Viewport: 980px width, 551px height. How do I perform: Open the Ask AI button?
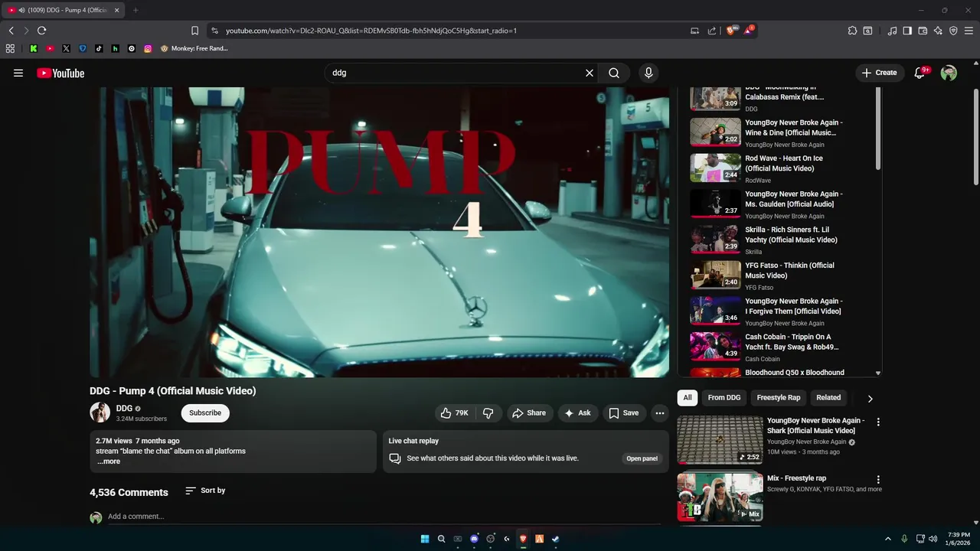(x=577, y=412)
